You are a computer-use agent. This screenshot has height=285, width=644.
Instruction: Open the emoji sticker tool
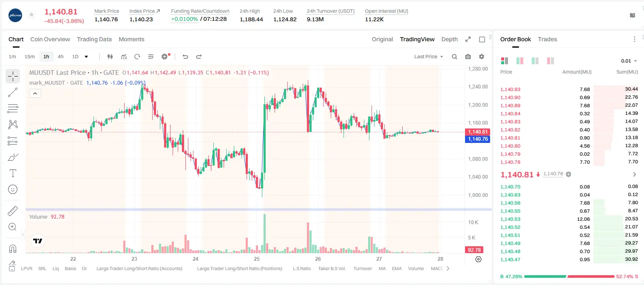13,189
